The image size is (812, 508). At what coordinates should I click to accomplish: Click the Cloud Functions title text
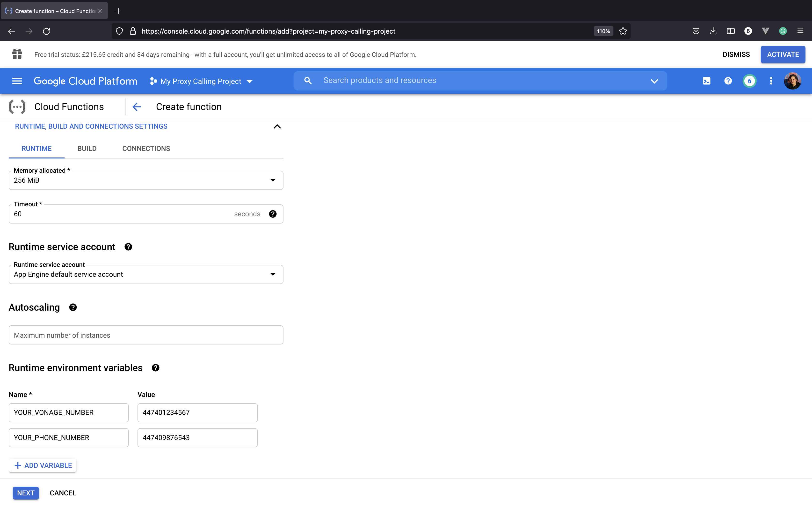click(x=69, y=107)
